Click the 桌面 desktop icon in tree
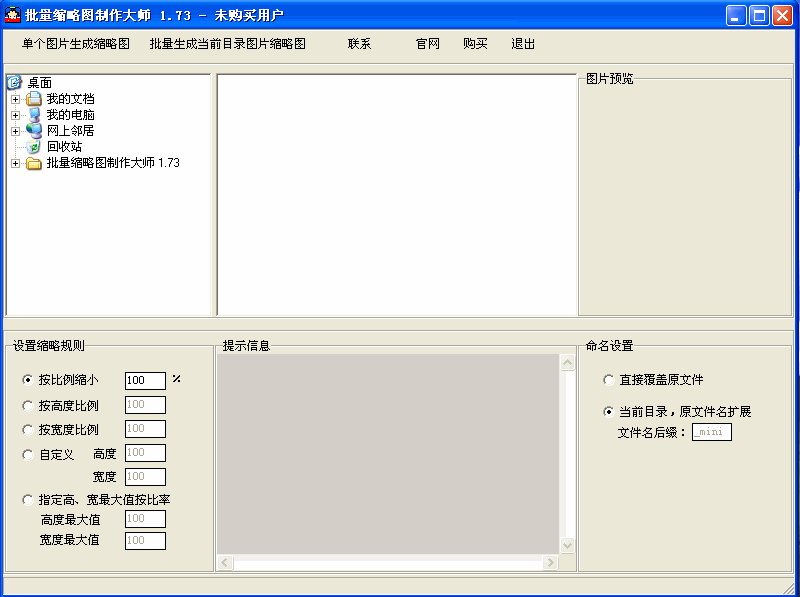The image size is (800, 597). 15,83
